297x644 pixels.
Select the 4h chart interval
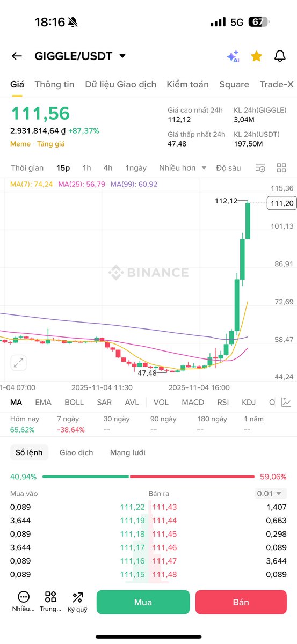pos(108,168)
